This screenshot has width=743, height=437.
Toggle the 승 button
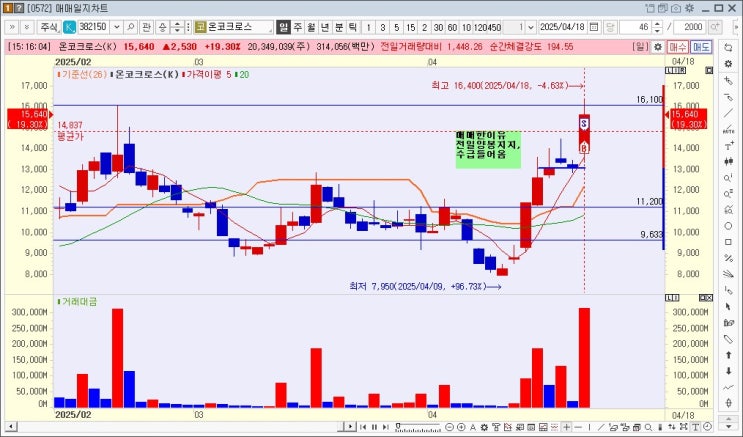(x=163, y=27)
